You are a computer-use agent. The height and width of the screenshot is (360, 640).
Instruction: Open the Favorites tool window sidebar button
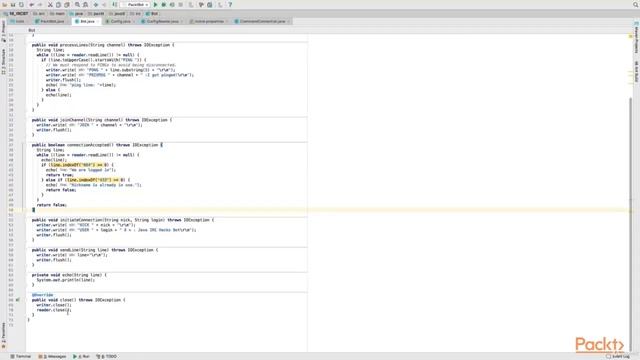click(3, 336)
